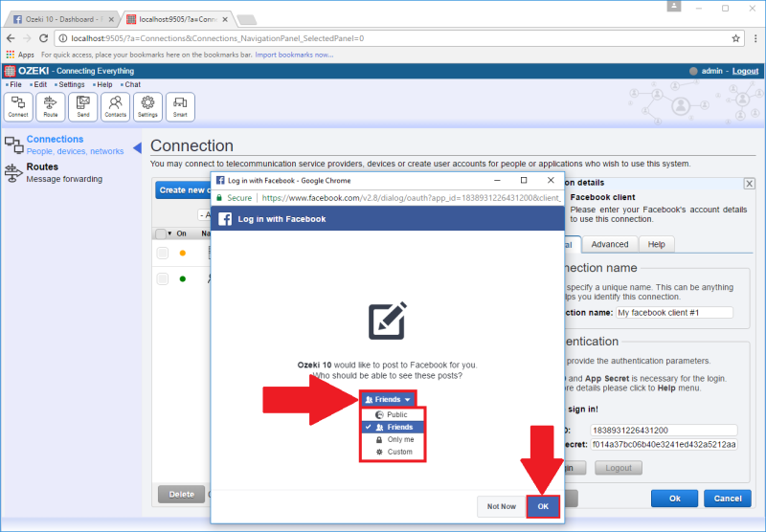This screenshot has height=532, width=766.
Task: Close the connection details panel X
Action: pos(749,183)
